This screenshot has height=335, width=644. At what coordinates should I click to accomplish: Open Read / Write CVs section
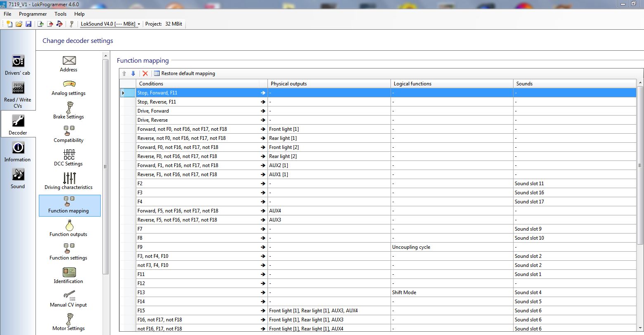pyautogui.click(x=17, y=94)
